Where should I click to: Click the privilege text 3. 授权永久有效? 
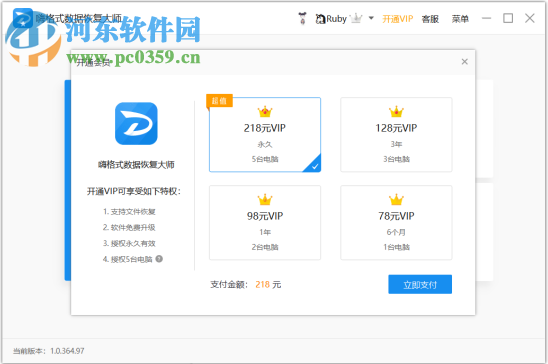[129, 243]
